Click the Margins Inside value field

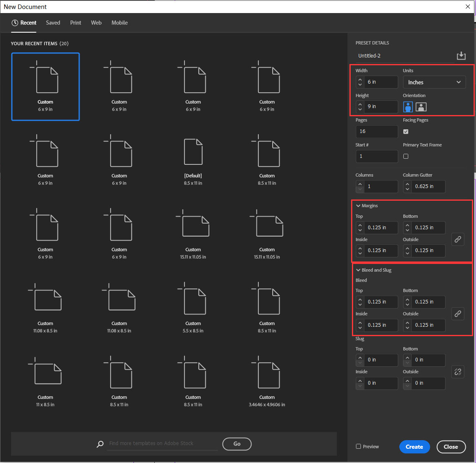click(x=381, y=250)
